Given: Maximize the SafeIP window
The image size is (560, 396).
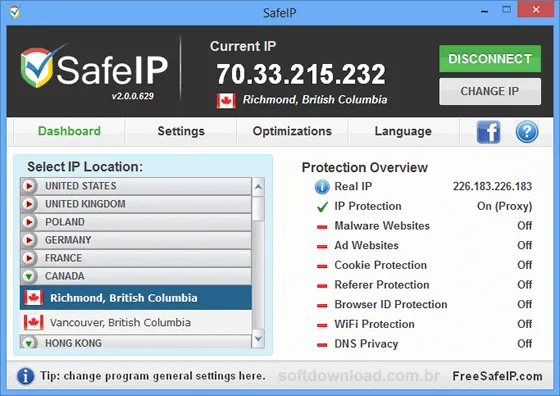Looking at the screenshot, I should (506, 10).
